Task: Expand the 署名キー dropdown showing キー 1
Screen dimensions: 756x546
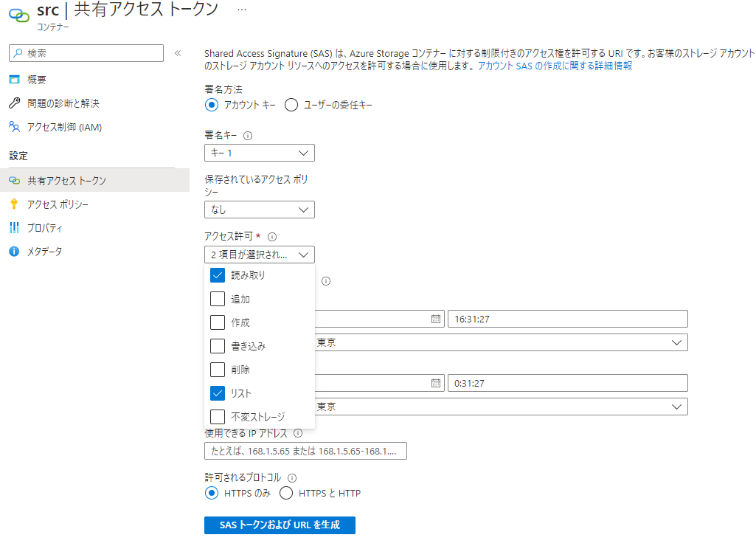Action: click(x=260, y=153)
